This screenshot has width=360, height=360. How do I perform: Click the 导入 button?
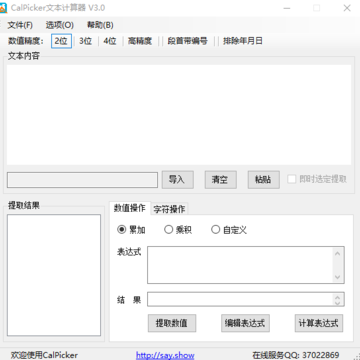coord(178,180)
